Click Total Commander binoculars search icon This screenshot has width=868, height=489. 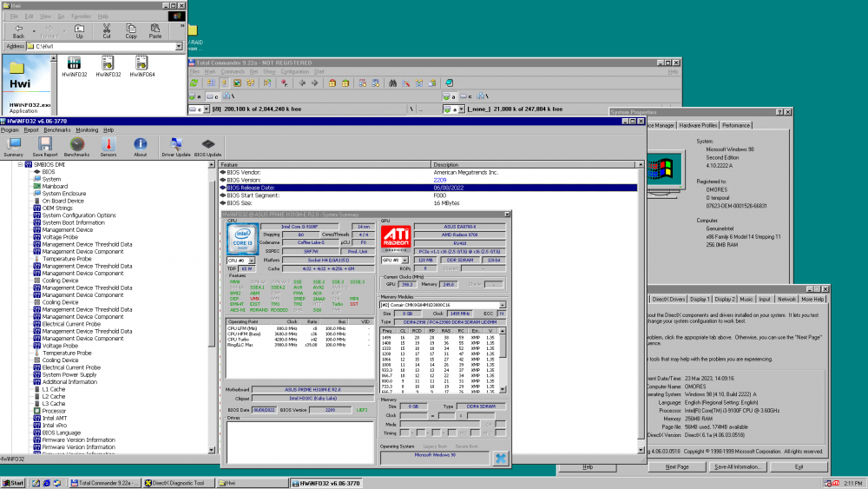coord(392,83)
